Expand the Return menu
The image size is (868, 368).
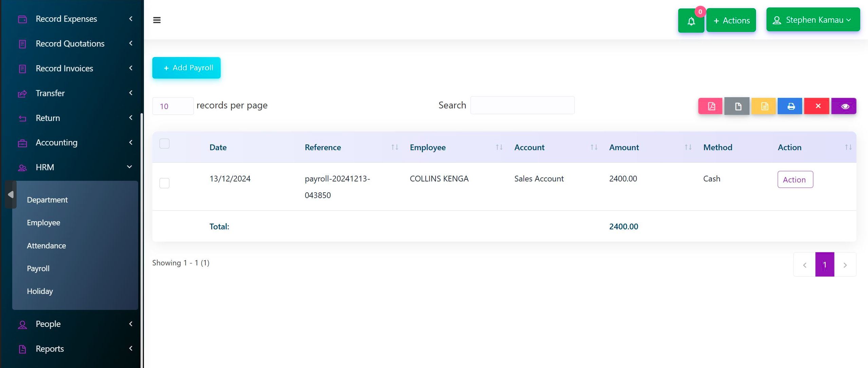coord(131,118)
